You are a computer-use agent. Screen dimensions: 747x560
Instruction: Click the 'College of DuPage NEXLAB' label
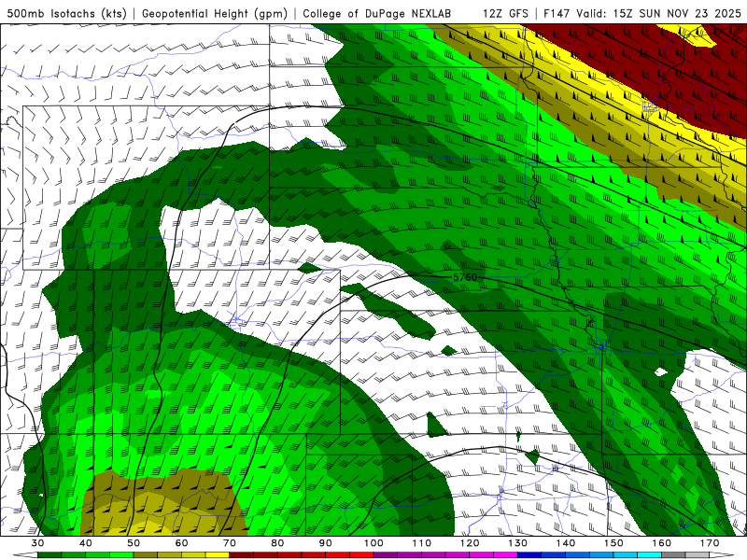(x=377, y=14)
